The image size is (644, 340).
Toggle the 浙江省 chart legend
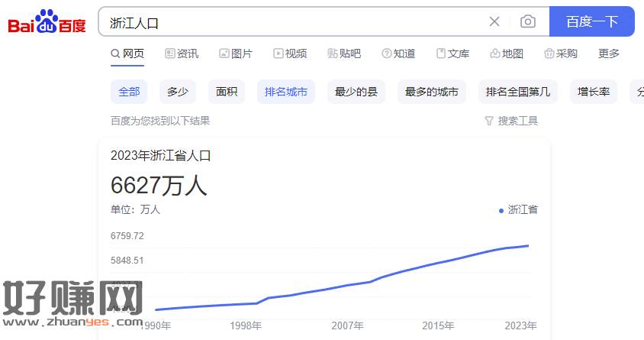click(518, 209)
